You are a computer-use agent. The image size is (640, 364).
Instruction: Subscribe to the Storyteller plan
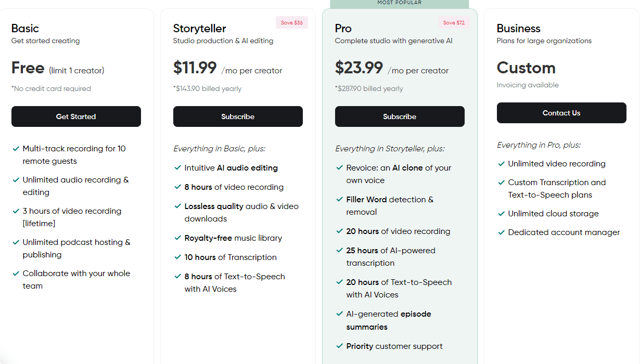pyautogui.click(x=238, y=116)
